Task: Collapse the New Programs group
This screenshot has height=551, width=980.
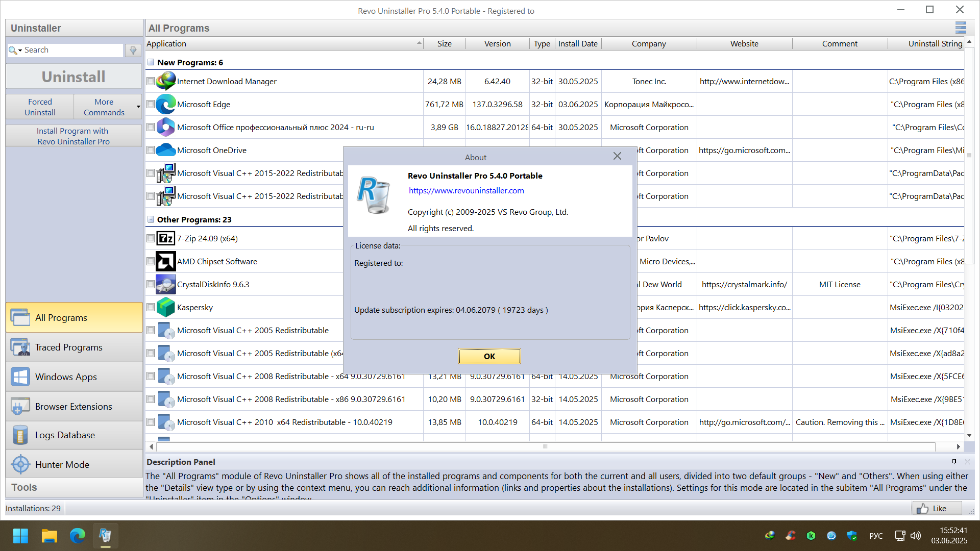Action: (x=151, y=62)
